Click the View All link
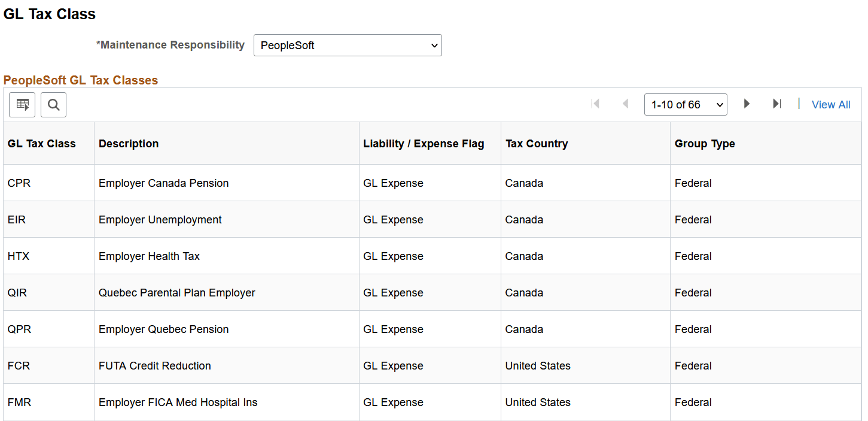This screenshot has width=868, height=421. (830, 104)
